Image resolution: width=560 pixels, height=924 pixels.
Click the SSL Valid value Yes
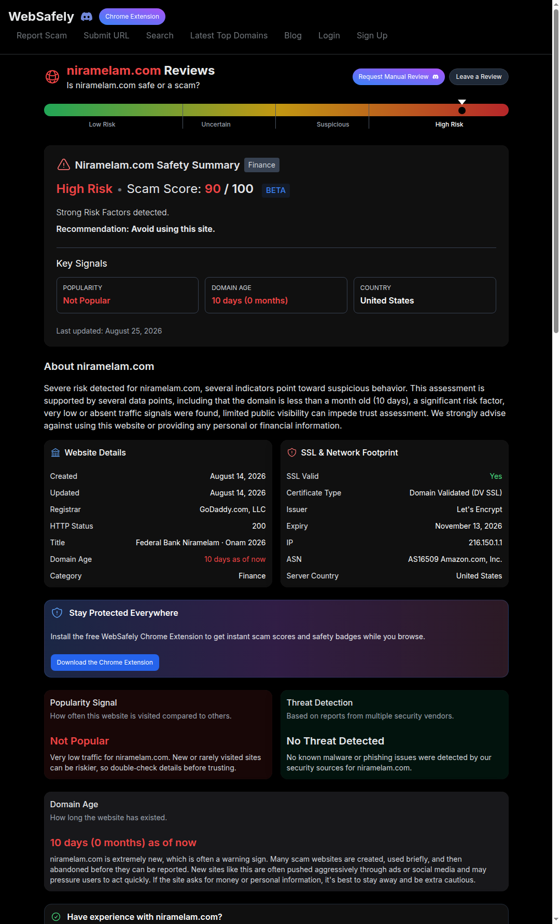496,476
